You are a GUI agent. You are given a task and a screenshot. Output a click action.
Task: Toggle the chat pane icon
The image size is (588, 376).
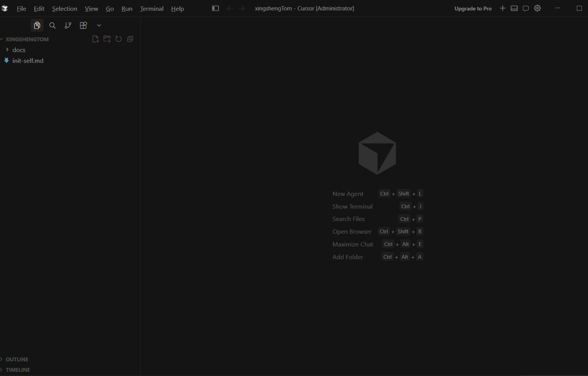pos(526,8)
